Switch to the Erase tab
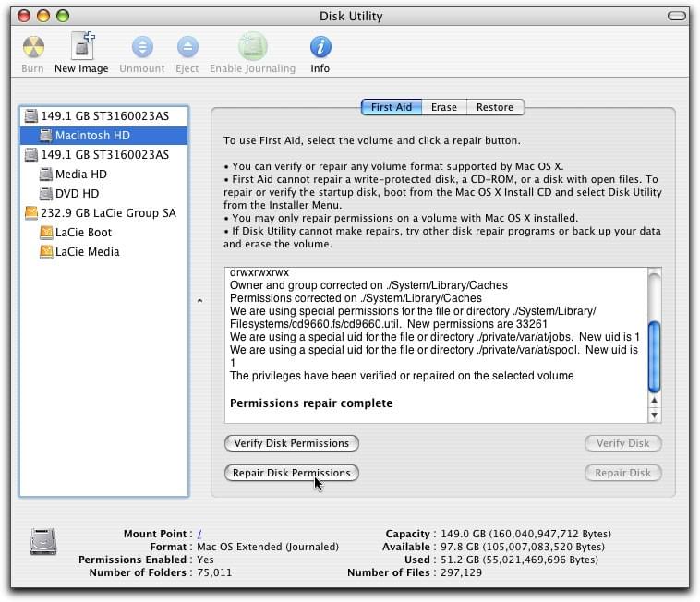Screen dimensions: 700x602 pos(444,107)
